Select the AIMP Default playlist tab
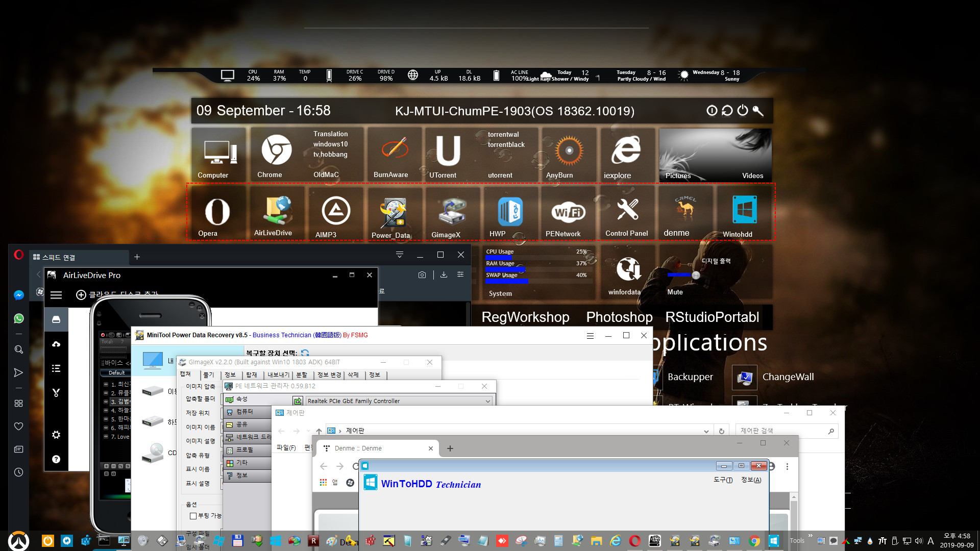 click(116, 373)
